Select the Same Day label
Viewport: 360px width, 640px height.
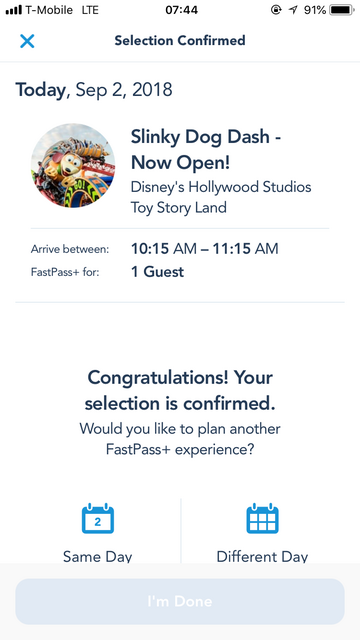tap(98, 556)
